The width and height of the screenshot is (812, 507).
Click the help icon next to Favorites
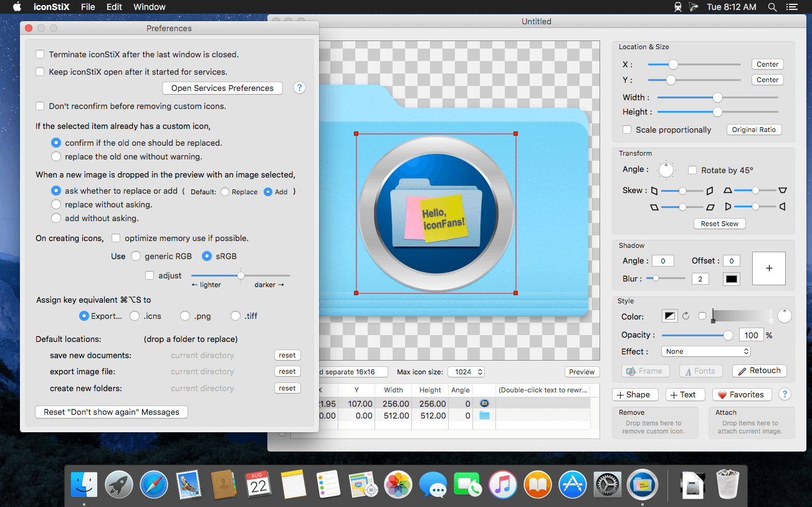(785, 394)
